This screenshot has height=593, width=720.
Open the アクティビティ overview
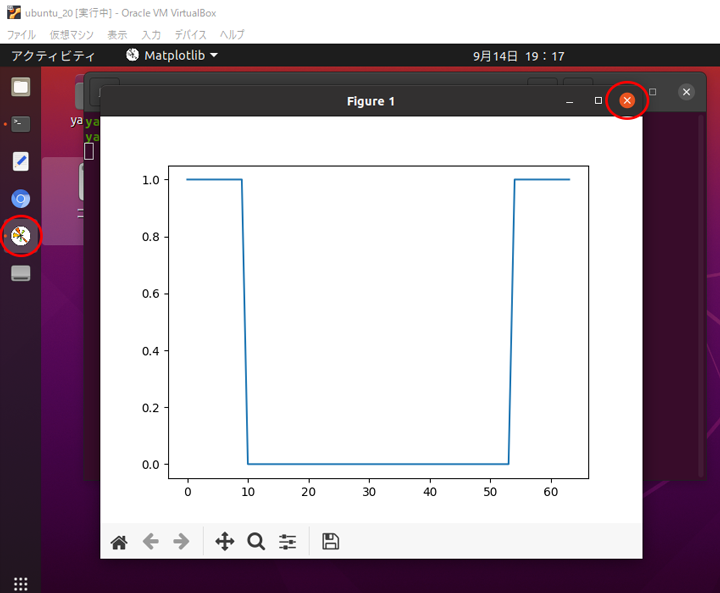(x=53, y=56)
